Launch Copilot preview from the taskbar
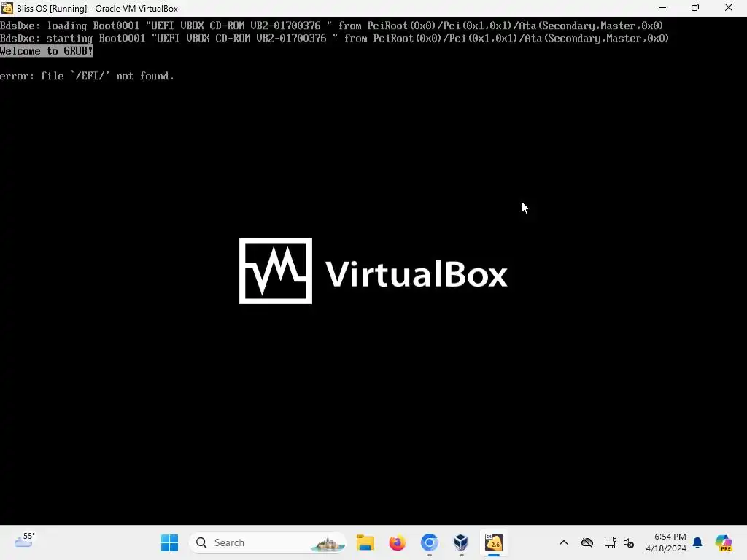Image resolution: width=747 pixels, height=560 pixels. [x=724, y=542]
